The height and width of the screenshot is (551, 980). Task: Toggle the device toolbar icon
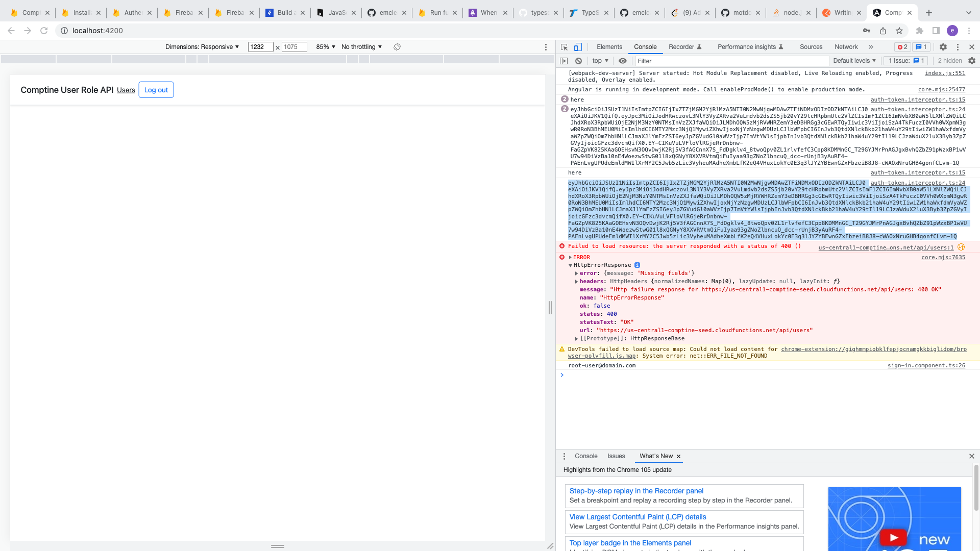(578, 47)
